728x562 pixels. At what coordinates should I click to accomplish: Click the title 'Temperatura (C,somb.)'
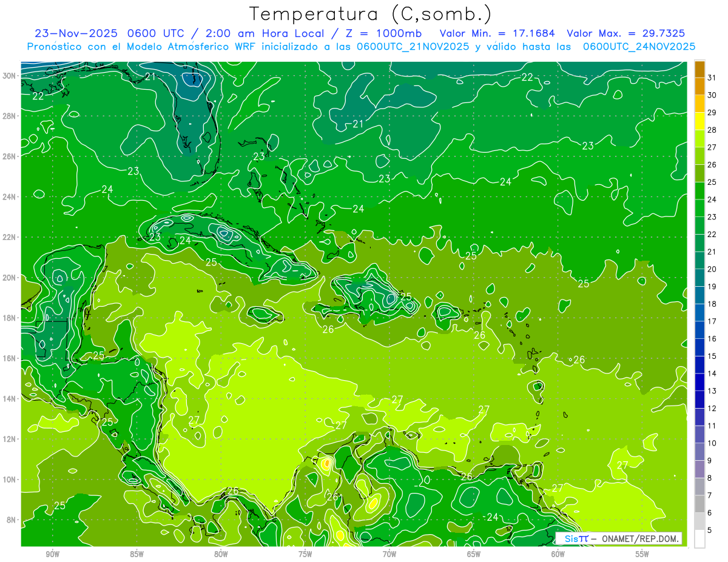pos(371,14)
